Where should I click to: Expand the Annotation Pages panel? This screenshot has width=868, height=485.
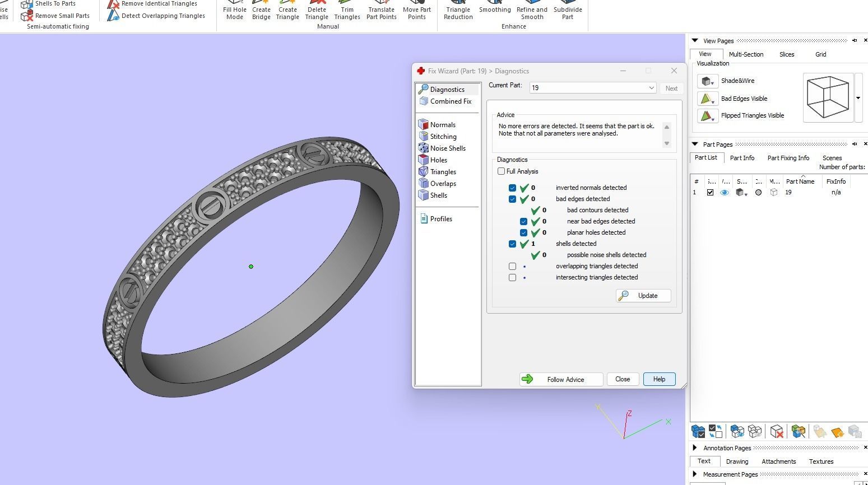tap(695, 447)
